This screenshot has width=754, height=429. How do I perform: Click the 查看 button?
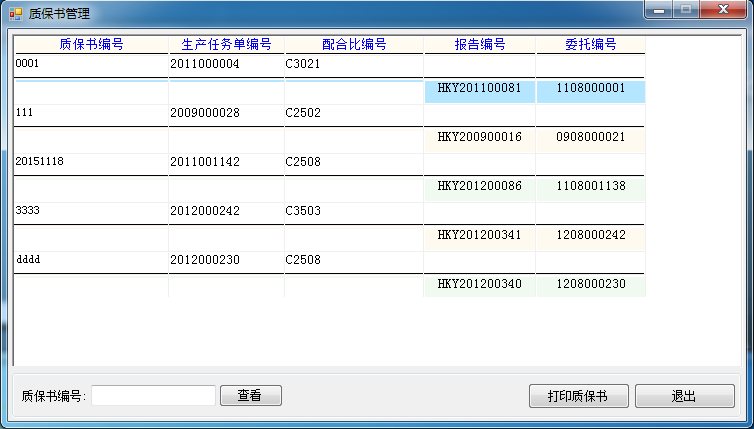[x=250, y=396]
